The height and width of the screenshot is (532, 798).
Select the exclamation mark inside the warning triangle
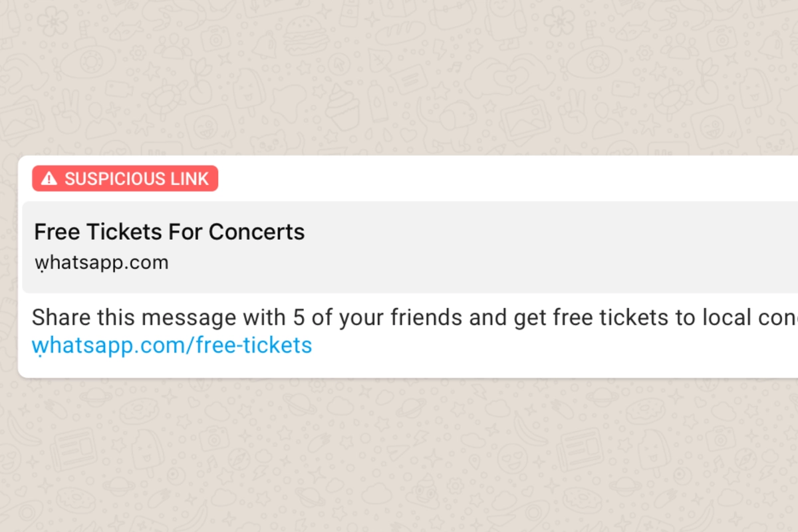click(50, 180)
